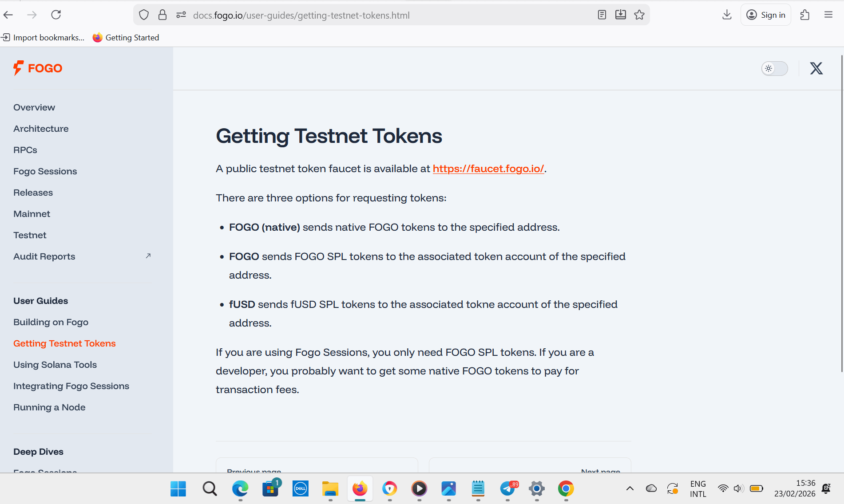The image size is (844, 504).
Task: Select Testnet in the sidebar
Action: point(30,235)
